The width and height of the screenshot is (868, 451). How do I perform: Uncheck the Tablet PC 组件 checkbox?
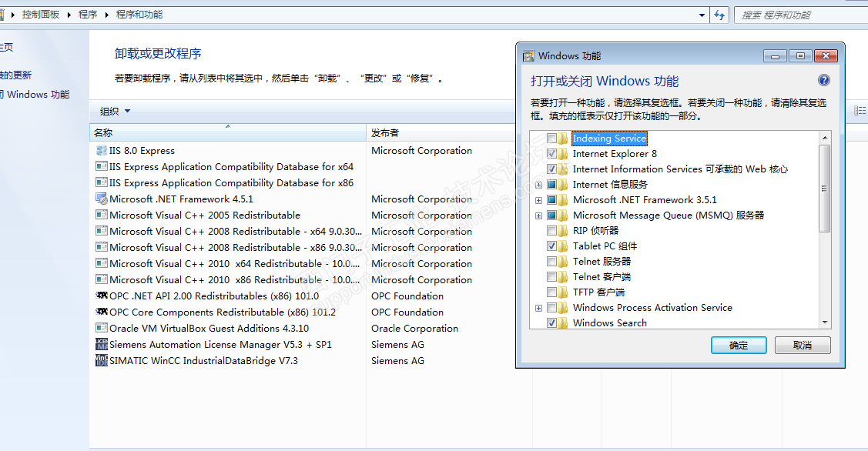pos(551,246)
